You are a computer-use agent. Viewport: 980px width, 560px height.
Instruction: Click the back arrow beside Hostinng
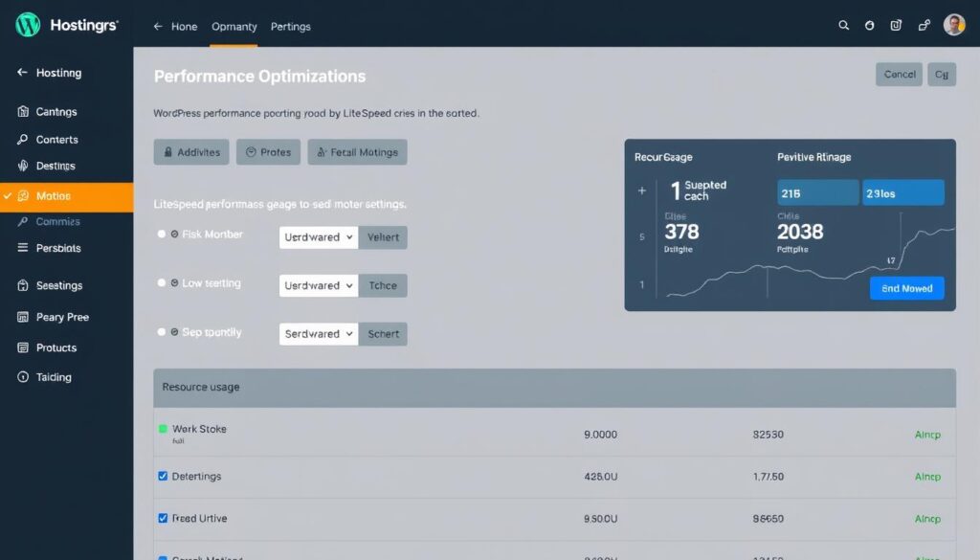22,73
